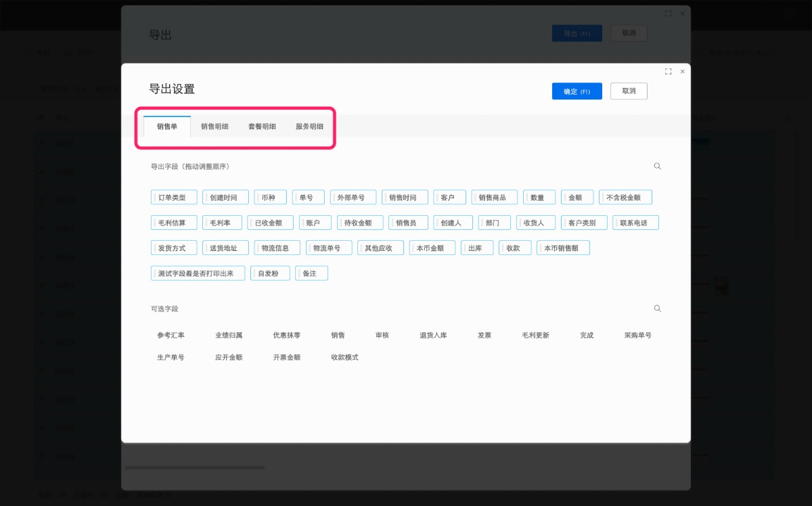Open the 套餐明细 tab
Viewport: 812px width, 506px height.
pyautogui.click(x=262, y=127)
